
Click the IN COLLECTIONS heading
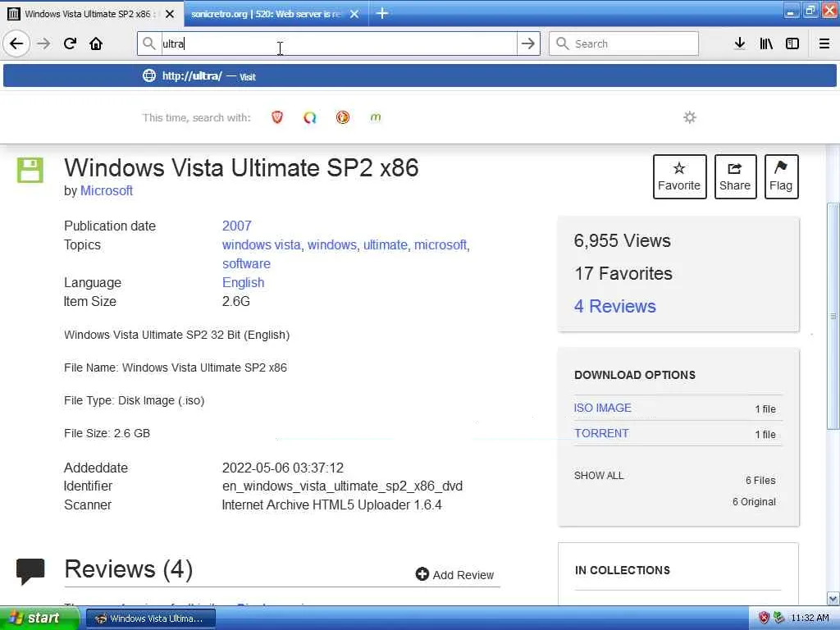click(x=623, y=570)
